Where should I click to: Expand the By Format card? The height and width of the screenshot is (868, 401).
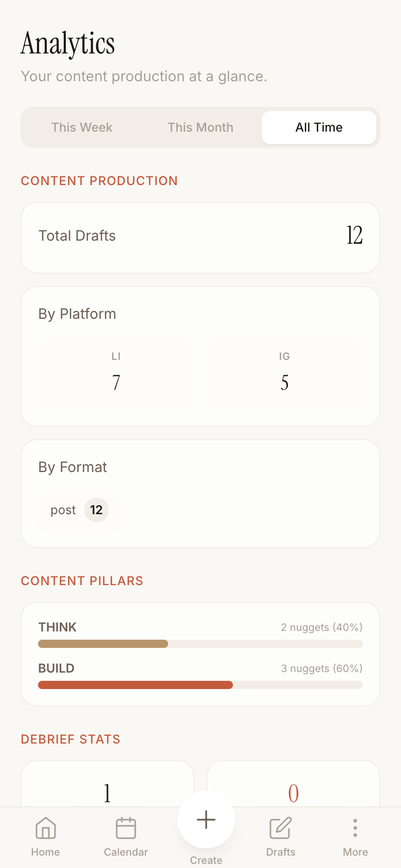pyautogui.click(x=200, y=493)
